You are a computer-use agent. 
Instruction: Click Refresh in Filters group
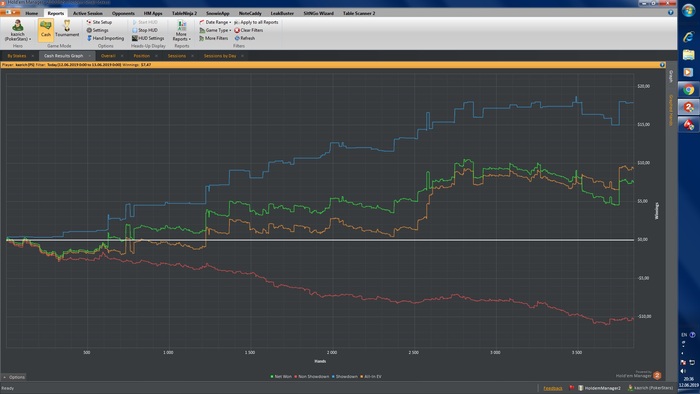(245, 38)
